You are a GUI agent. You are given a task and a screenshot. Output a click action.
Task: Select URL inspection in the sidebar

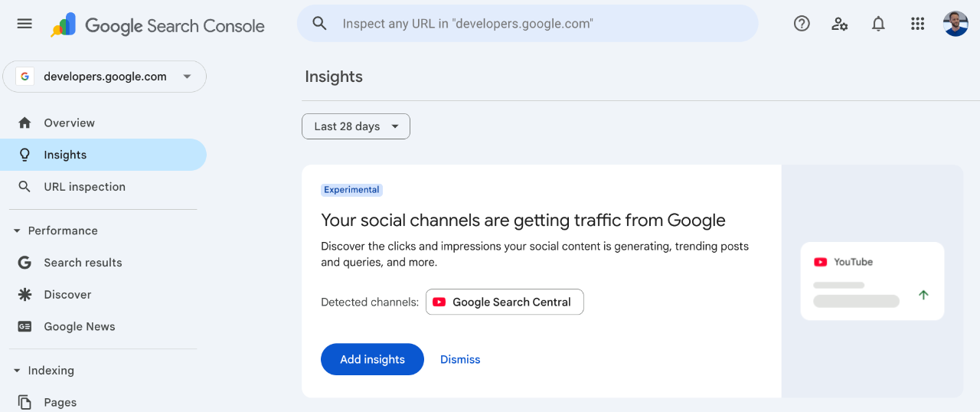click(84, 187)
